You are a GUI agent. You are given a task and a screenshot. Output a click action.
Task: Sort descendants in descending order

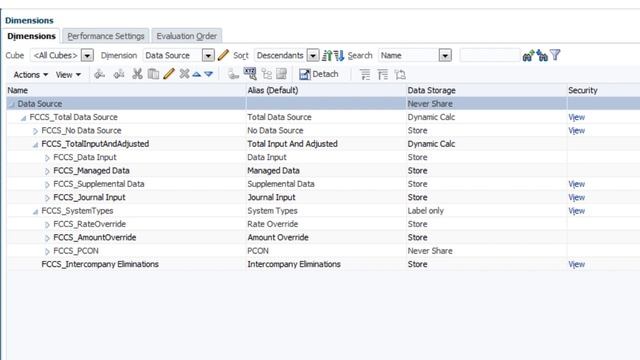339,55
